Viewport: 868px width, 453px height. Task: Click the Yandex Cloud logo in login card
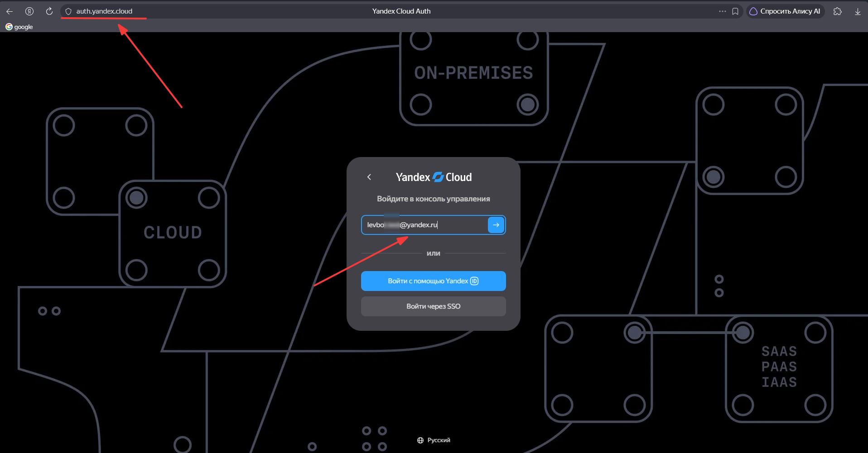[x=434, y=177]
